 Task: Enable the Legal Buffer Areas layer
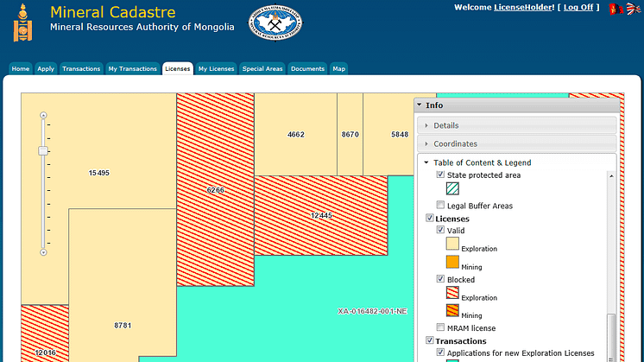[x=441, y=206]
